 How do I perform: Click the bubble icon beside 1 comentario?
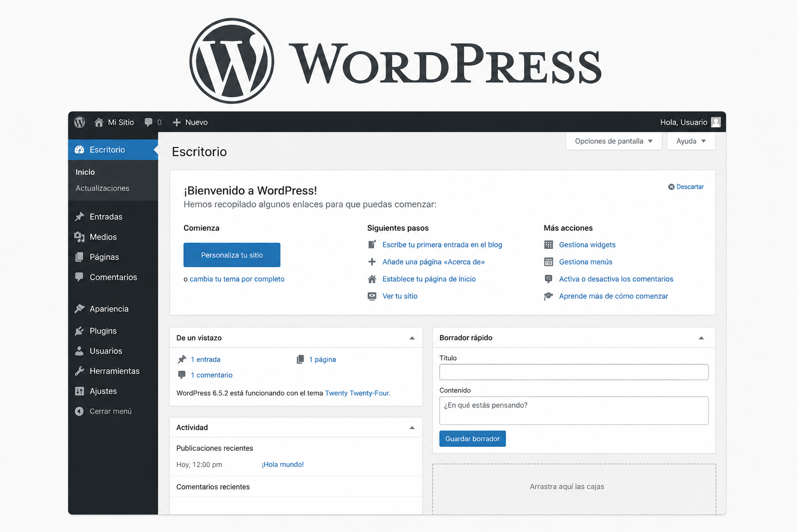(182, 375)
